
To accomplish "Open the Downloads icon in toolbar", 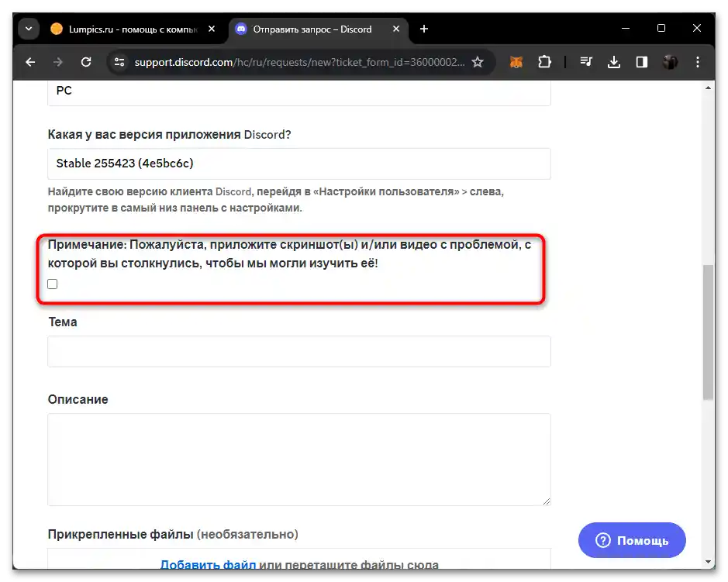I will (614, 62).
